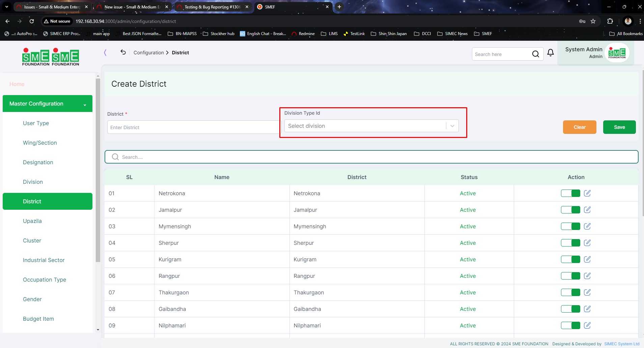Edit the Kurigram district row
Image resolution: width=644 pixels, height=348 pixels.
587,259
